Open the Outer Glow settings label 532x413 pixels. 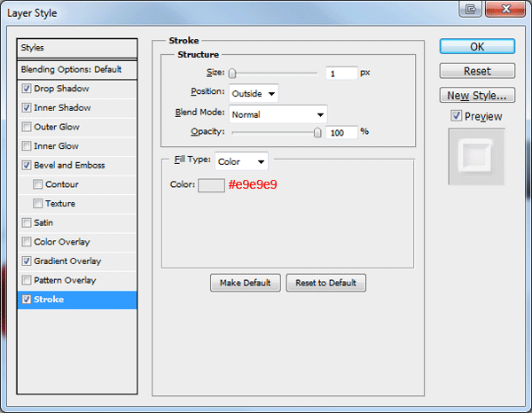coord(57,127)
